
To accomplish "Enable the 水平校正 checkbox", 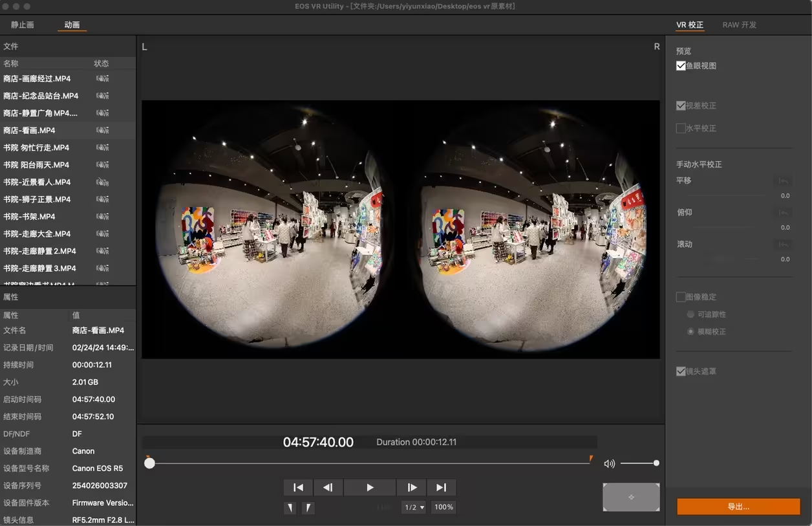I will tap(681, 129).
